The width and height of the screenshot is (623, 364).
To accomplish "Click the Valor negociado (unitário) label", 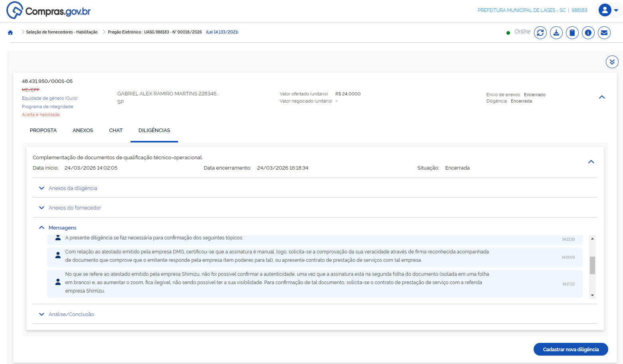I will 306,101.
